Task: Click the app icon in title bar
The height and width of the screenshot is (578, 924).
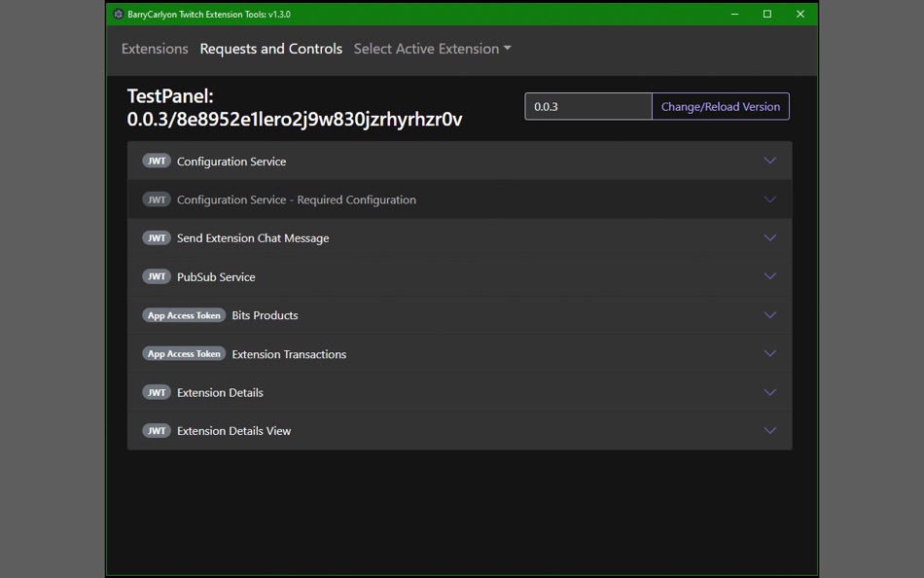Action: click(x=118, y=15)
